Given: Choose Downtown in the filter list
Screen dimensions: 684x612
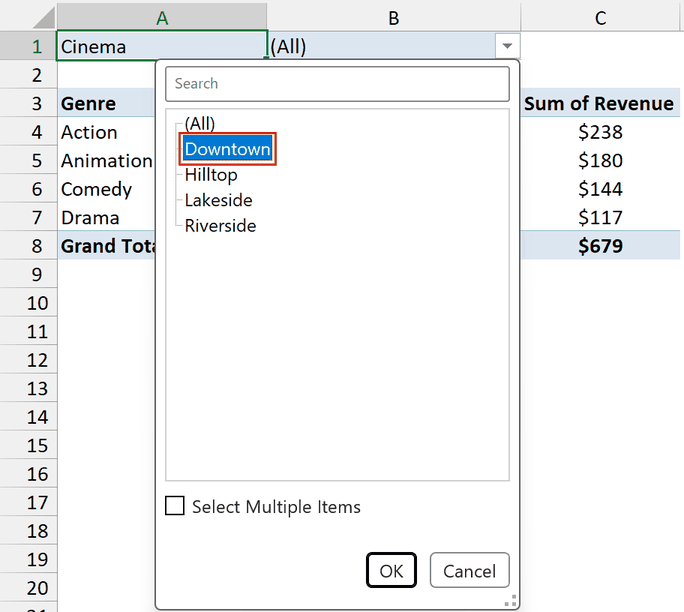Looking at the screenshot, I should 227,149.
